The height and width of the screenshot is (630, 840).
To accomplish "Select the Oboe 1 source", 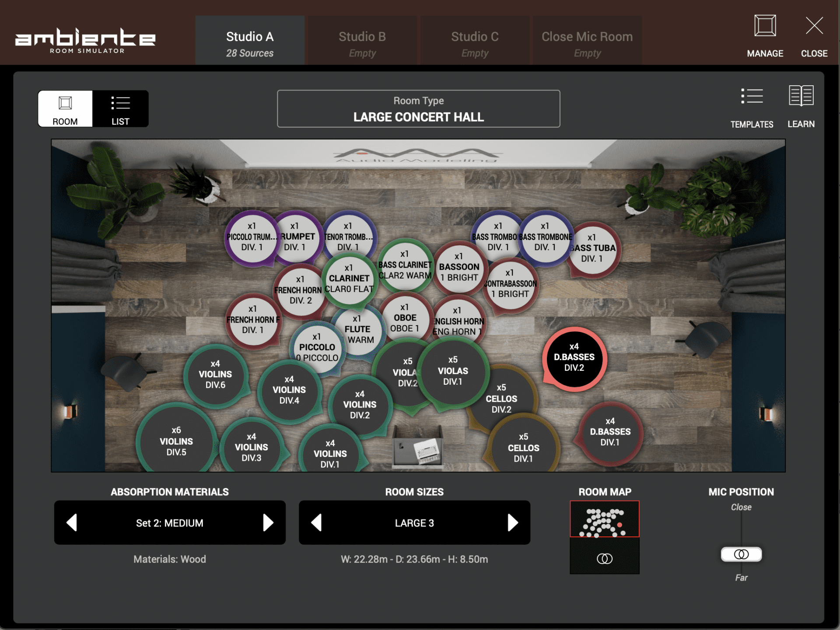I will click(405, 318).
